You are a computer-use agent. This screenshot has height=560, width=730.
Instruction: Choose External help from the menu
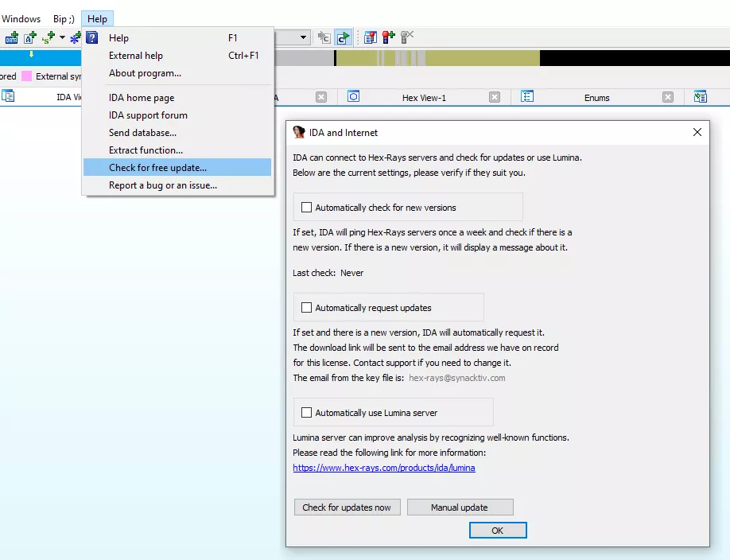pyautogui.click(x=177, y=56)
